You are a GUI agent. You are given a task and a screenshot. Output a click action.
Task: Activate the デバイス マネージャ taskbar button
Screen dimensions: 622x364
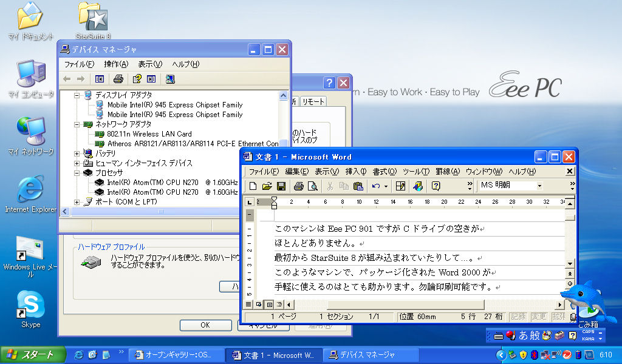tap(371, 356)
